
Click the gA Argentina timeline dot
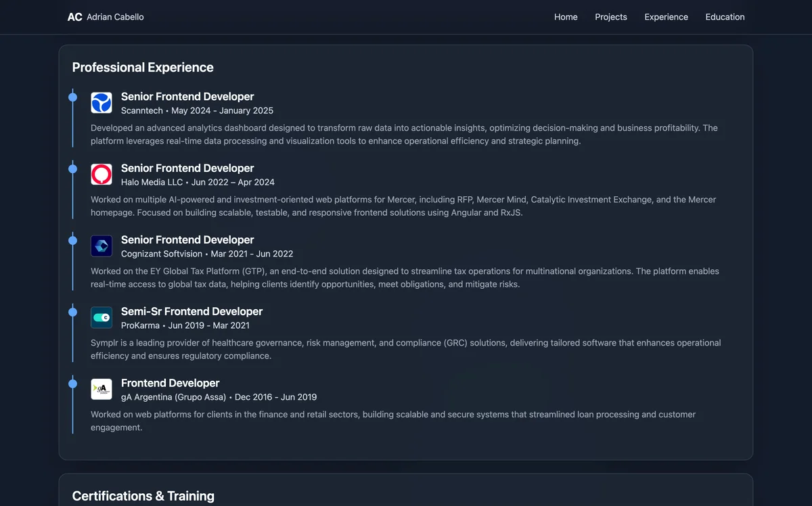click(72, 384)
